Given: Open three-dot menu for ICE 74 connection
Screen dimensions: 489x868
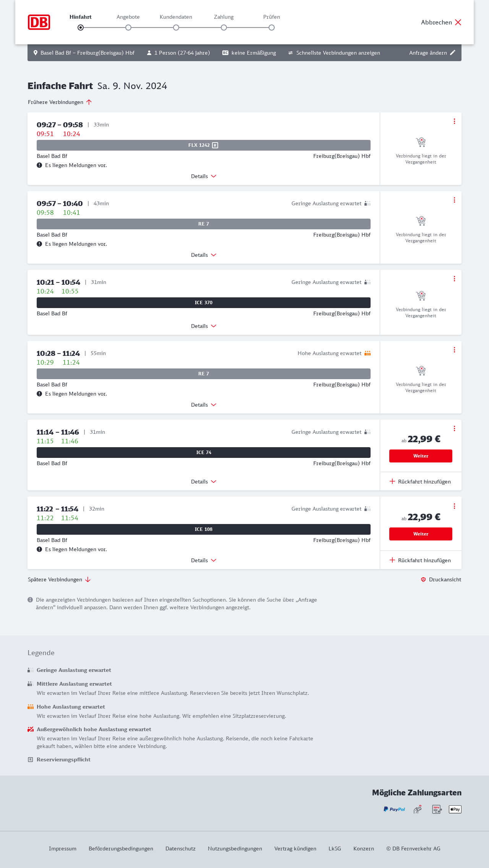Looking at the screenshot, I should [x=454, y=428].
